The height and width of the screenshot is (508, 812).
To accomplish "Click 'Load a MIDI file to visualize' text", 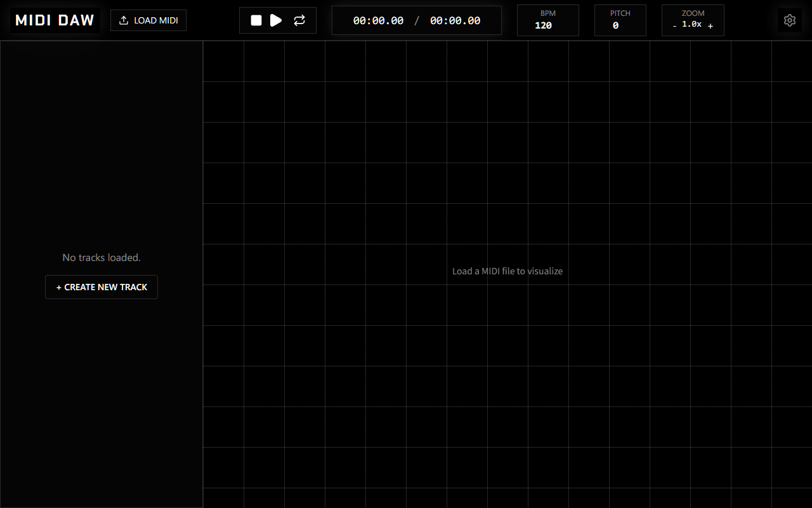I will click(x=507, y=271).
